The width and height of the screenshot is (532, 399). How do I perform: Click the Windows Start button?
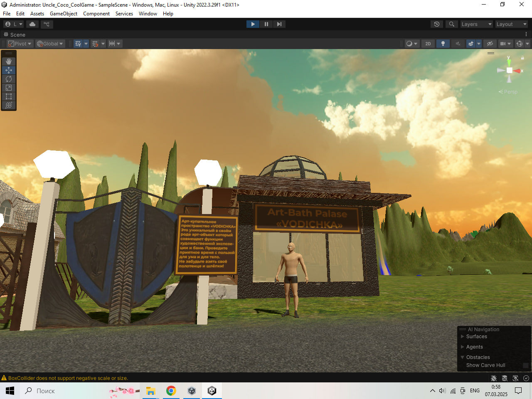click(10, 391)
